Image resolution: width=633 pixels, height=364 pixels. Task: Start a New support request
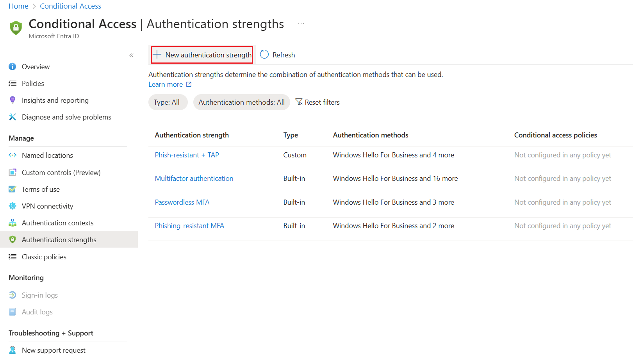[53, 350]
